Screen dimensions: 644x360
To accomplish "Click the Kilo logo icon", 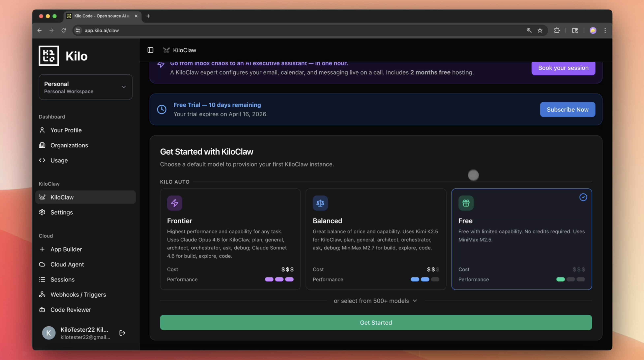I will click(49, 56).
